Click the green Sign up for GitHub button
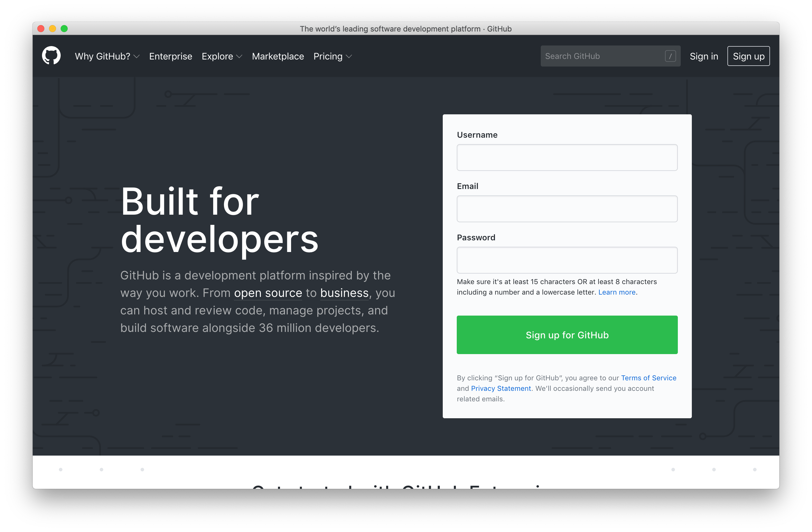 (567, 335)
